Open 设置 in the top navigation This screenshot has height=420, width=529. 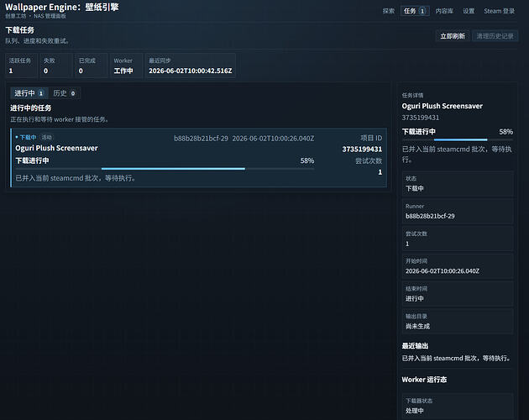(x=469, y=11)
